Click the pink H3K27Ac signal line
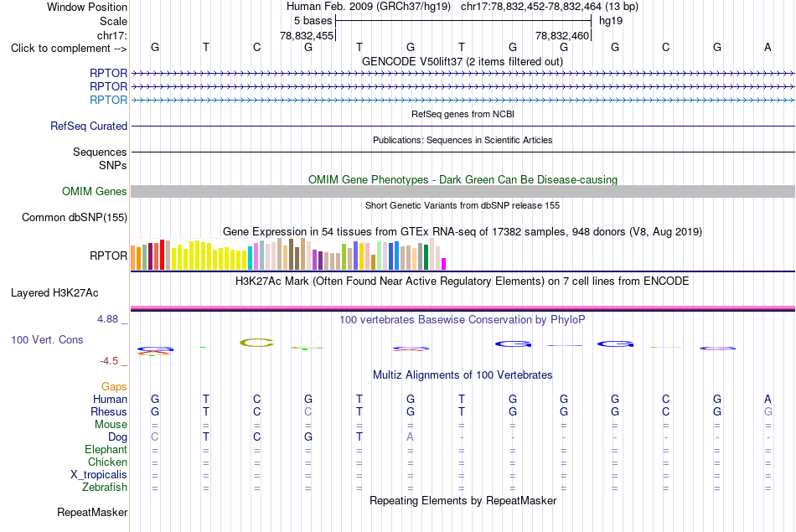796x532 pixels. [463, 307]
